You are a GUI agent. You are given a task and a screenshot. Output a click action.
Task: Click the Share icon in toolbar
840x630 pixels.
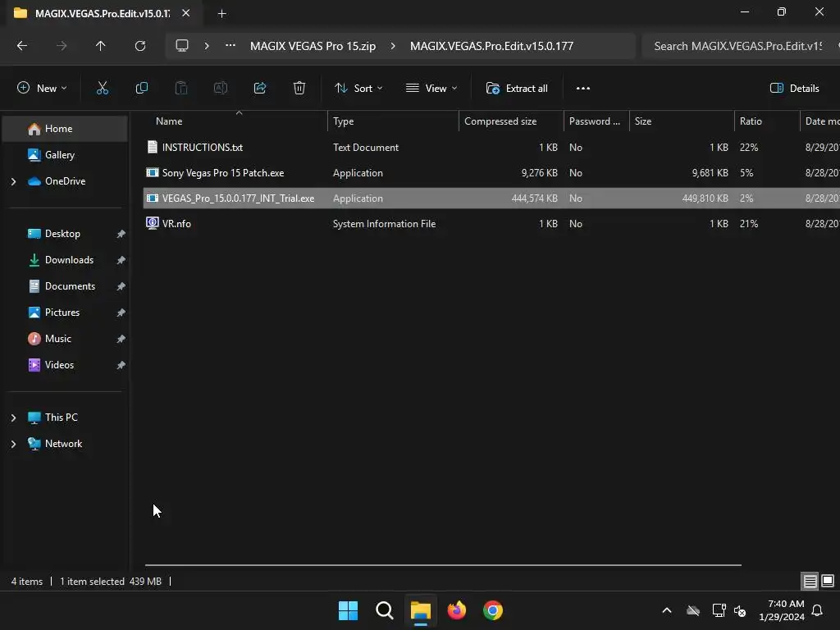(x=260, y=89)
